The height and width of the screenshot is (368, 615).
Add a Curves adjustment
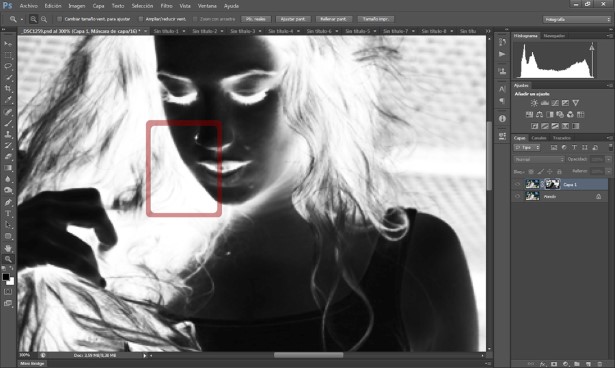[x=555, y=103]
